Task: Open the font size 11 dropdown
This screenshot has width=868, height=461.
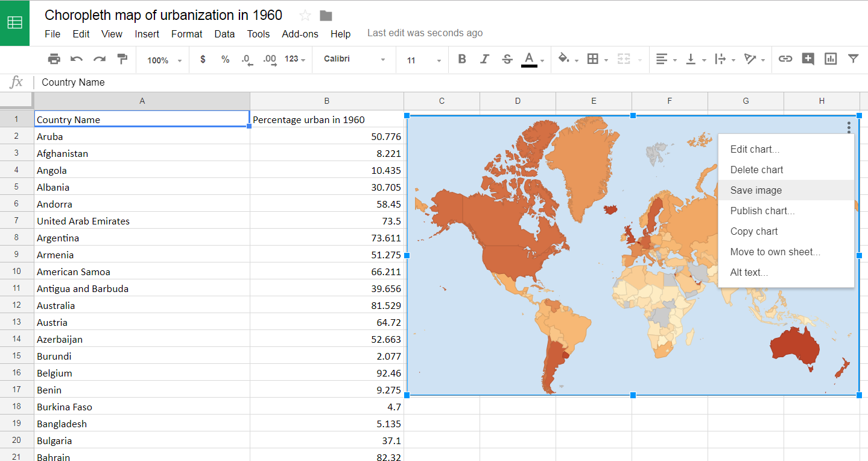Action: pos(424,60)
